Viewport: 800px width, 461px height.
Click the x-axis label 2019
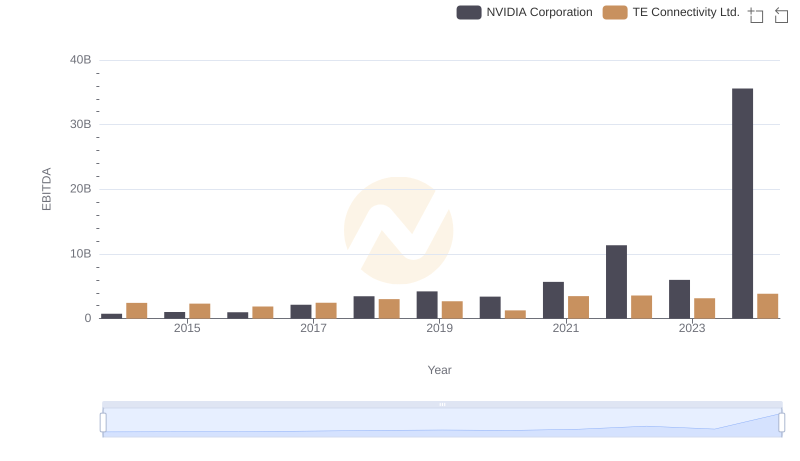[439, 328]
